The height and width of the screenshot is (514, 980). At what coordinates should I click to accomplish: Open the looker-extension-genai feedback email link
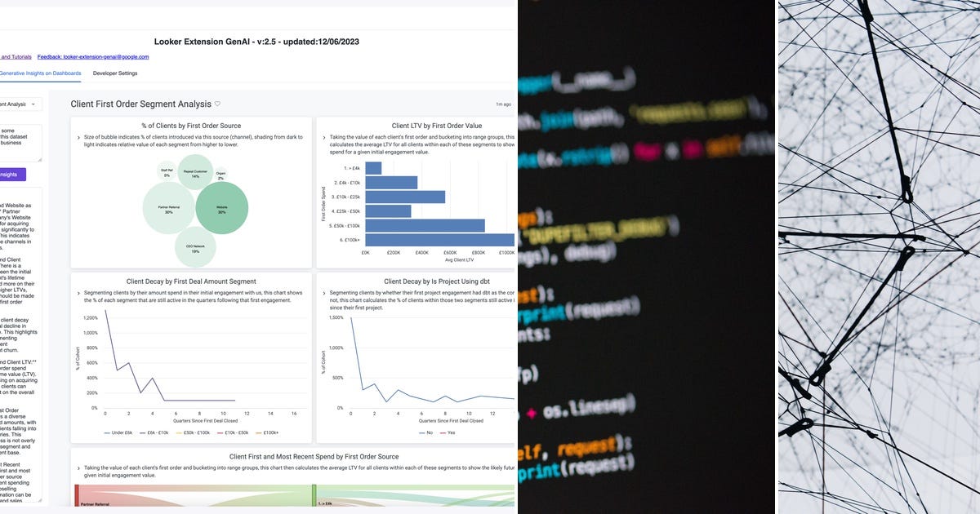coord(93,57)
